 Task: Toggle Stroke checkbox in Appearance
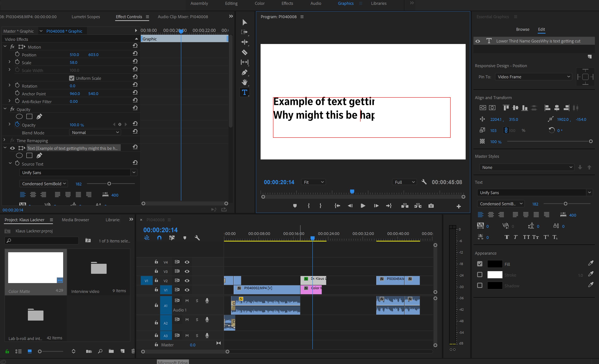tap(480, 274)
